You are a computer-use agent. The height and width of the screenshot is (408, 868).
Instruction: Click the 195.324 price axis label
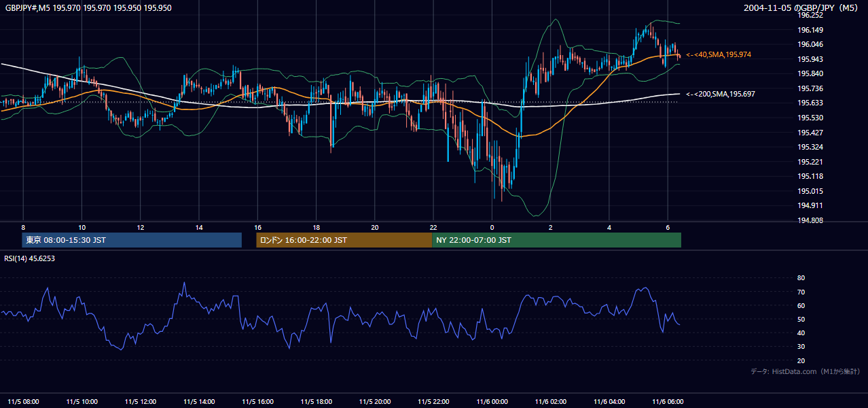pyautogui.click(x=810, y=147)
